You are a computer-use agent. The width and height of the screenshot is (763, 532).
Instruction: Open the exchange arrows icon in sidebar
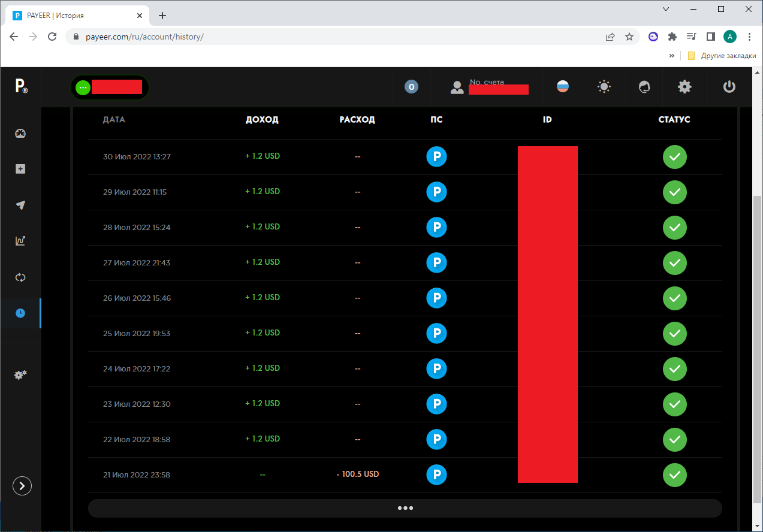pyautogui.click(x=20, y=277)
